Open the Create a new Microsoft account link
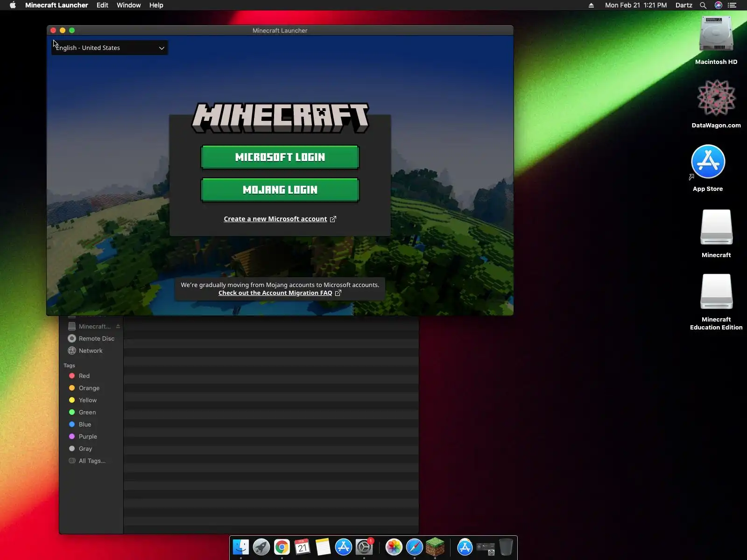Viewport: 747px width, 560px height. click(x=280, y=219)
